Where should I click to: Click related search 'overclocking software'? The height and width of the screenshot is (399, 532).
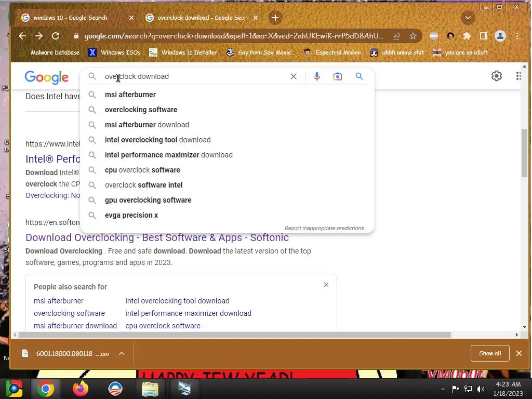tap(69, 313)
